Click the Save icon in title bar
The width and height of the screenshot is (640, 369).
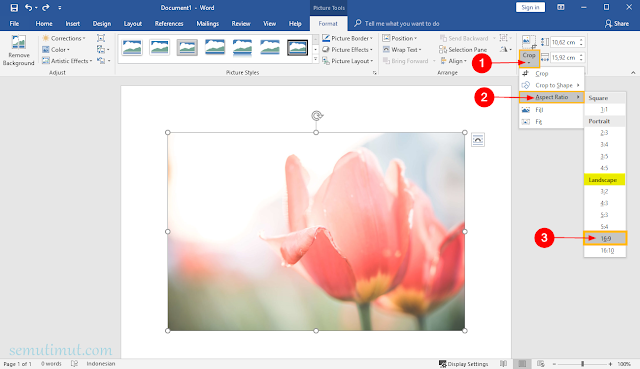[14, 7]
